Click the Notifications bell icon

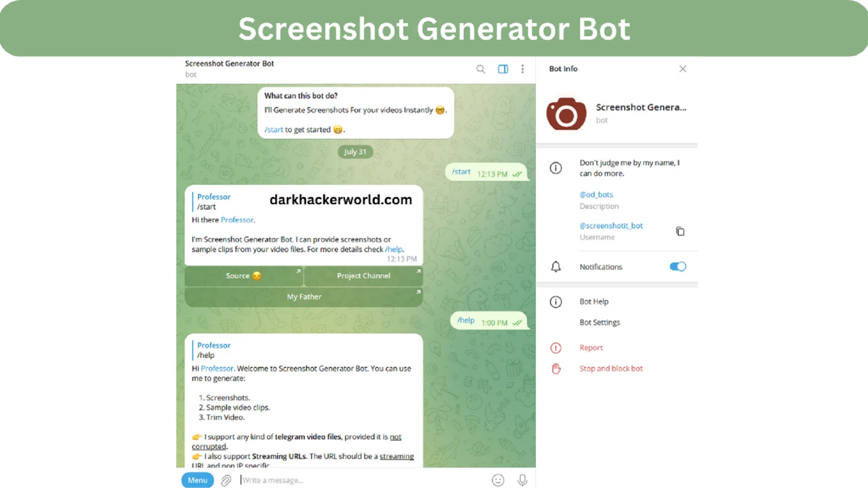coord(556,267)
